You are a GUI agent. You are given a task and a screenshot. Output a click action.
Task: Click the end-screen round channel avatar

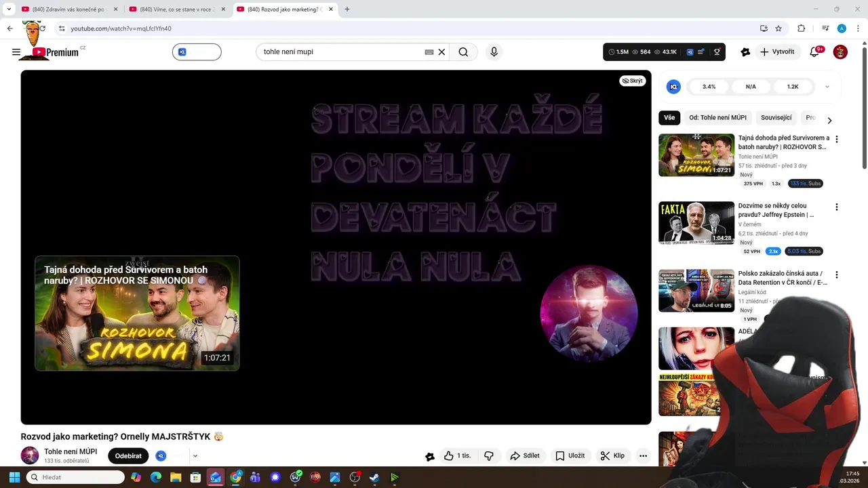pos(589,313)
